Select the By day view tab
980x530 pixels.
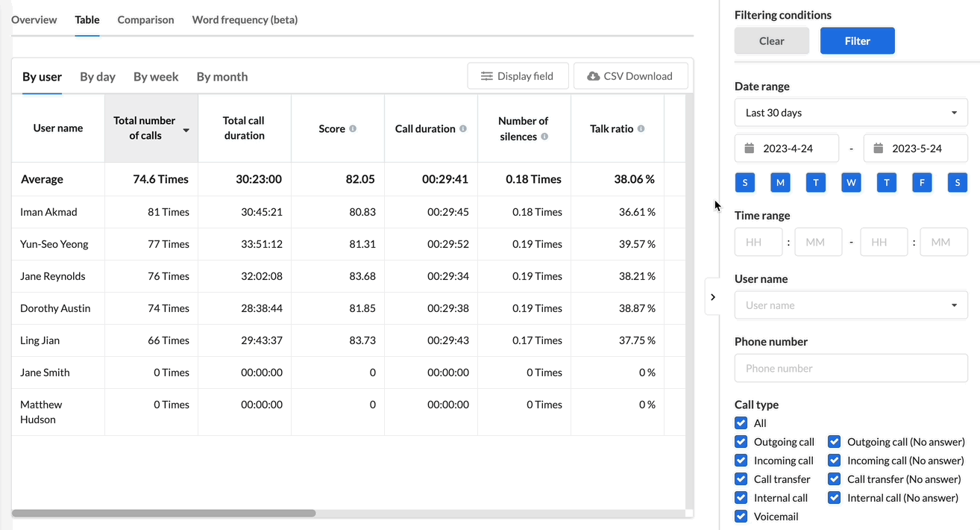[98, 77]
